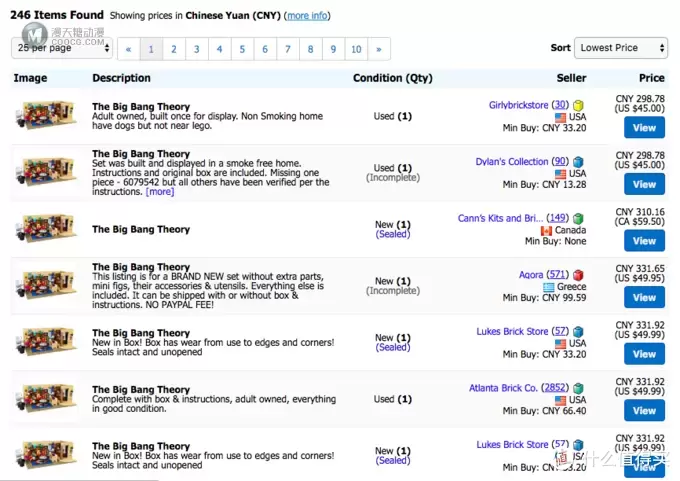Open Girlybrickstore feedback count (30)
The height and width of the screenshot is (481, 680).
560,105
